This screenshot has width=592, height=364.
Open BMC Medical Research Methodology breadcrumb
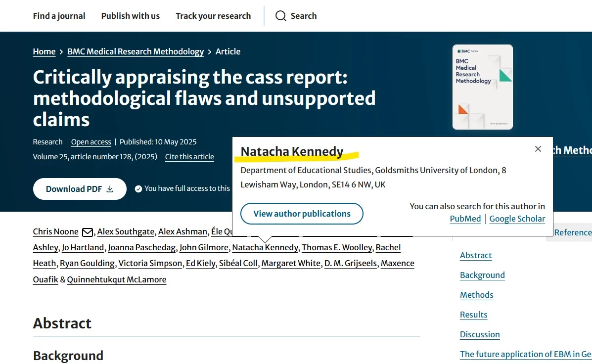point(136,51)
